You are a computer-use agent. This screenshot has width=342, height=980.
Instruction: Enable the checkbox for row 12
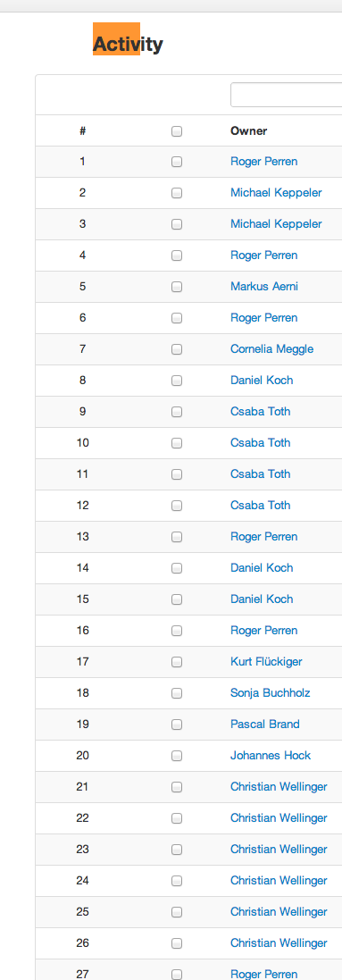point(176,506)
